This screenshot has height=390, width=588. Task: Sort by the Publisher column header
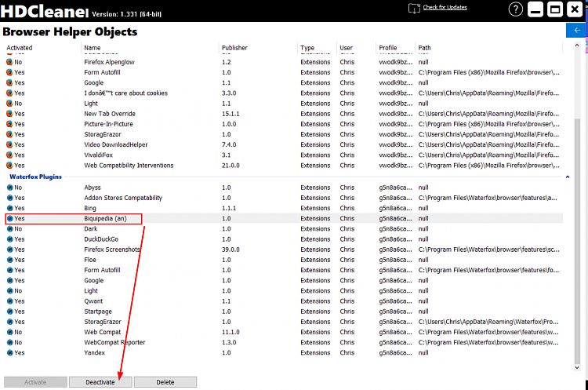[234, 48]
